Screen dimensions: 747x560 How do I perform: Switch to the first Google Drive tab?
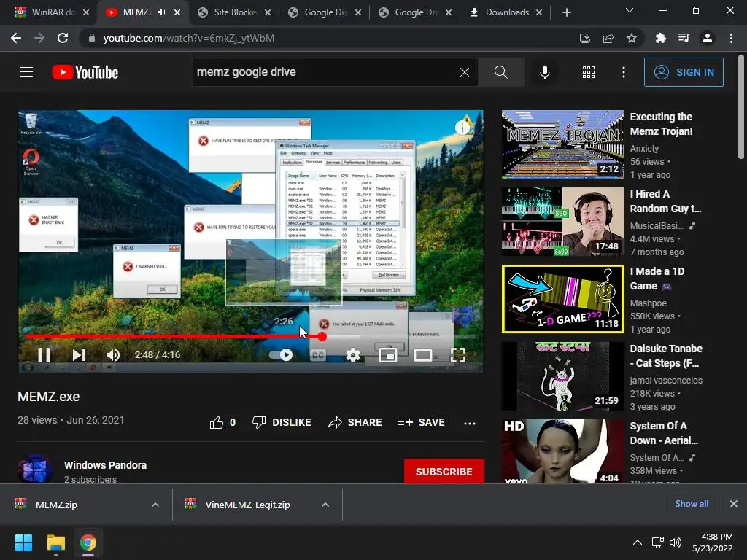pos(325,12)
